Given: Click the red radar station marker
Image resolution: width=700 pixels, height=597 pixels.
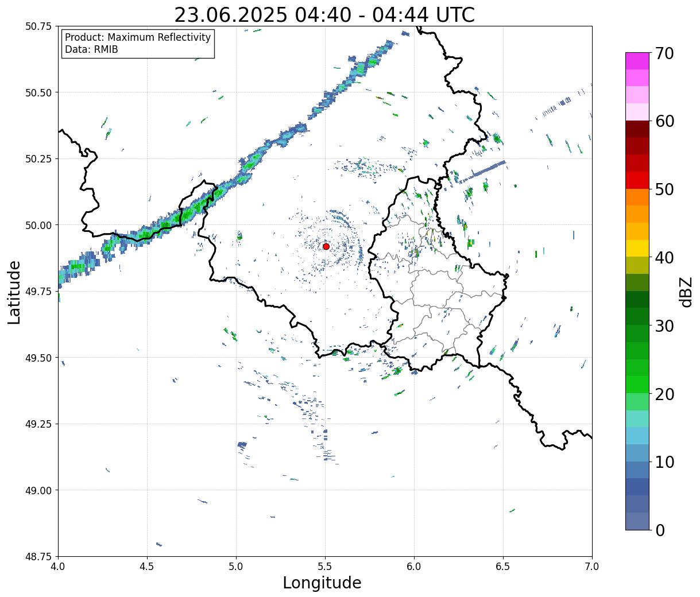Looking at the screenshot, I should (326, 246).
